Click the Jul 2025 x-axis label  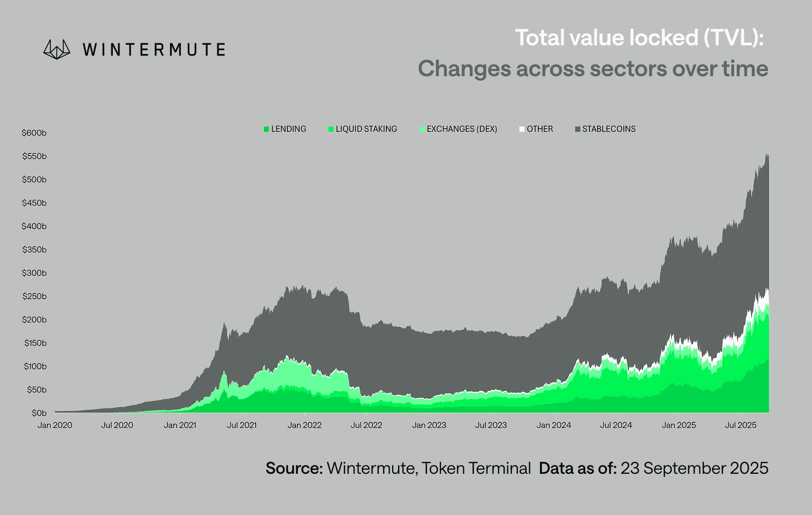740,425
